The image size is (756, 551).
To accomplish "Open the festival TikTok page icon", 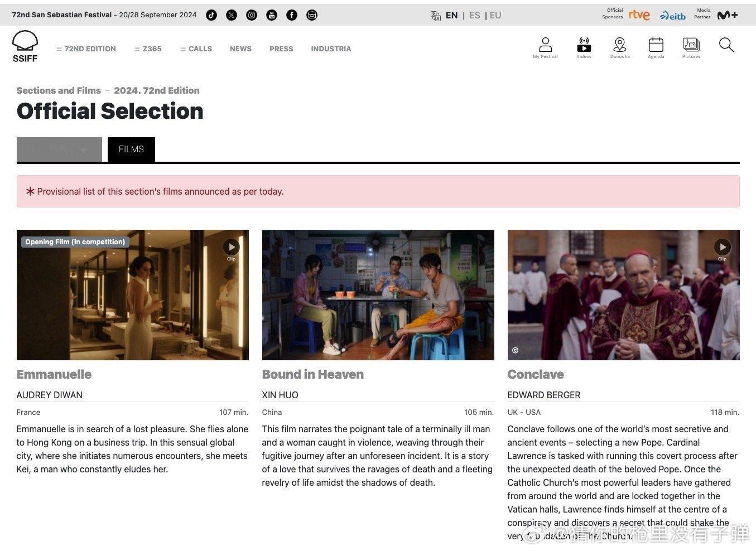I will pyautogui.click(x=211, y=15).
